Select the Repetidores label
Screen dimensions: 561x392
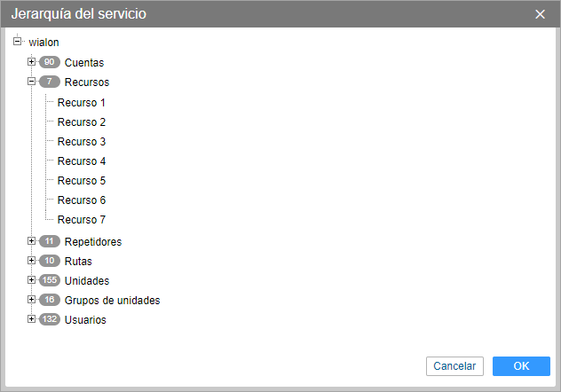point(93,242)
